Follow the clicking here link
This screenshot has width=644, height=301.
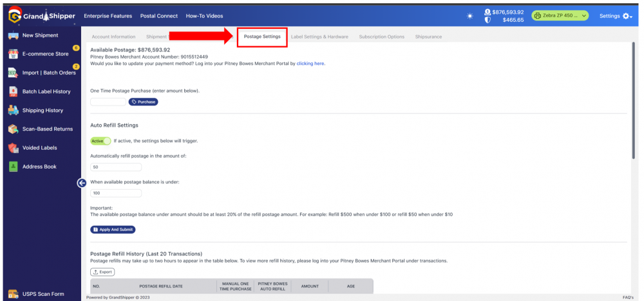(310, 64)
